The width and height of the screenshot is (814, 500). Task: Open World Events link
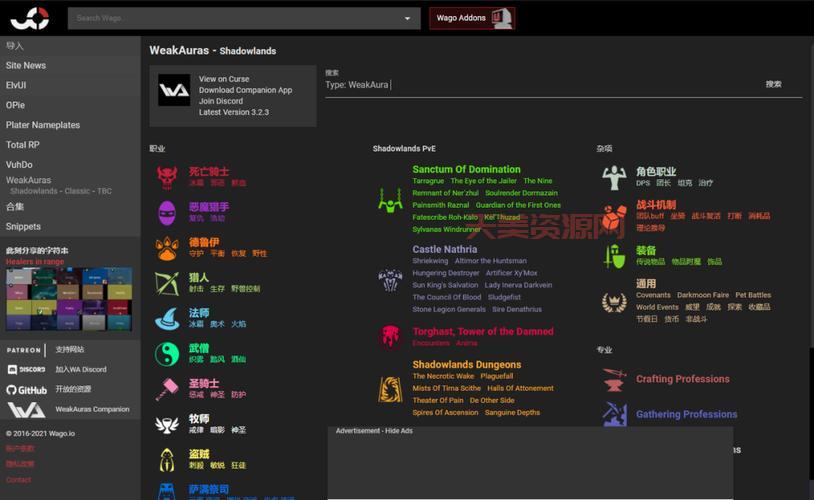(657, 307)
